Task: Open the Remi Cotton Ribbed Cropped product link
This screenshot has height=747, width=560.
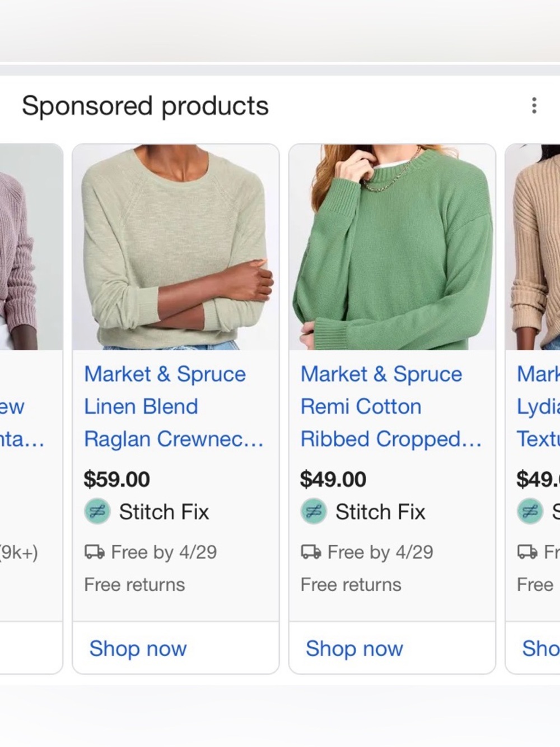Action: coord(390,406)
